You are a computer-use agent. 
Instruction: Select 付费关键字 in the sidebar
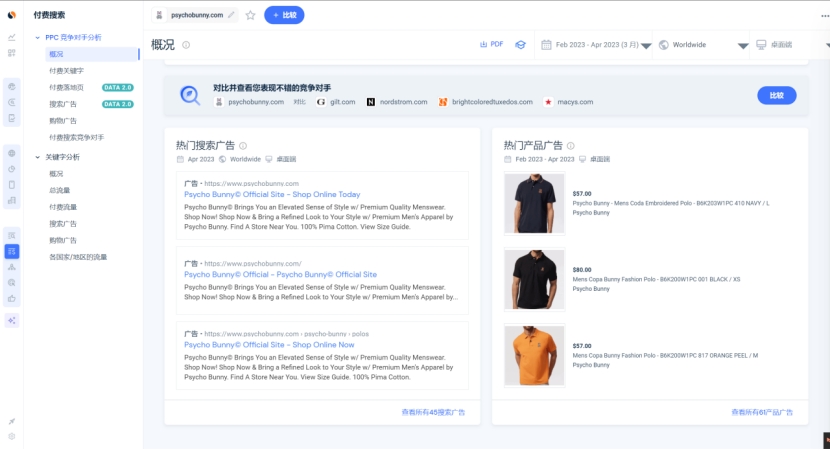(66, 71)
